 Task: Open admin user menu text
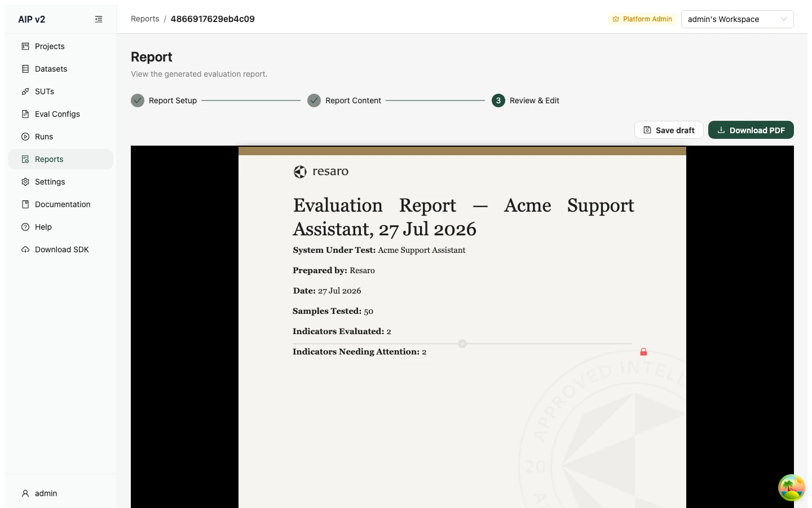(46, 493)
